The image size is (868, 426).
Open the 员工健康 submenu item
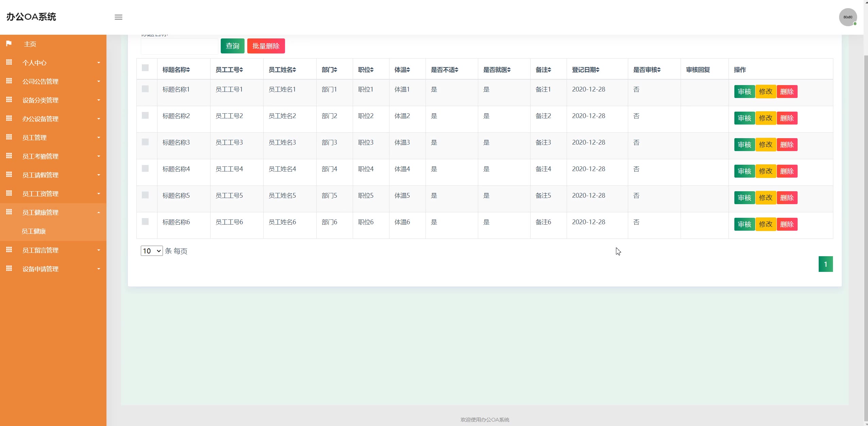(34, 231)
